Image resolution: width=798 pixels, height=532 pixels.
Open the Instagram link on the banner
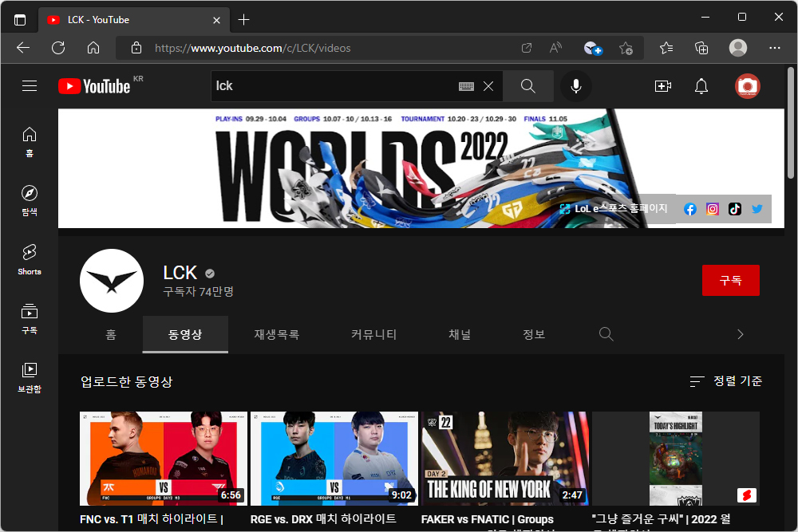click(713, 209)
